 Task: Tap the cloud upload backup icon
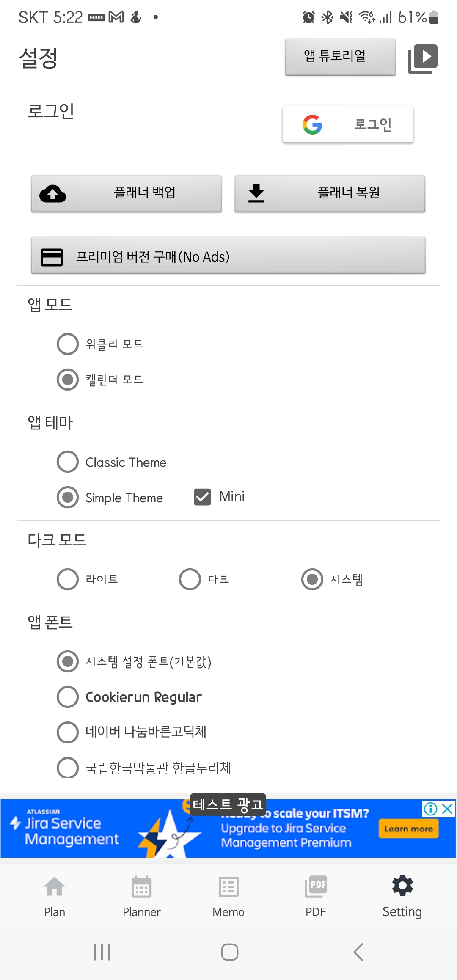tap(52, 193)
